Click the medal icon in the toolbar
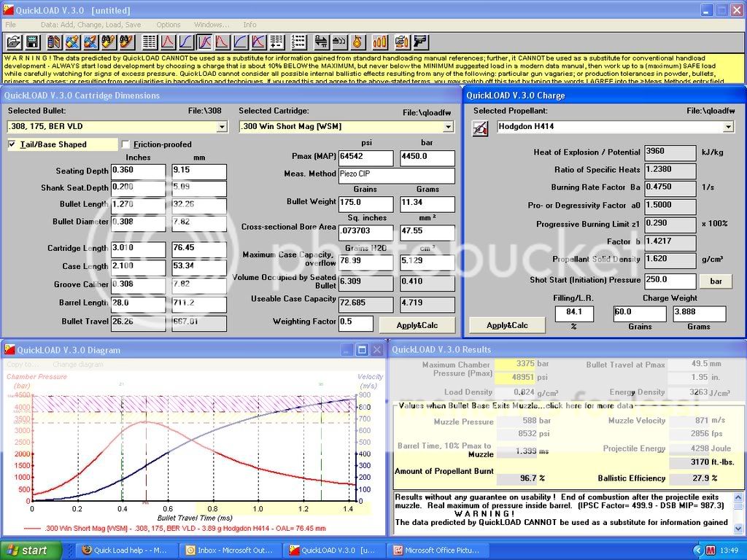The height and width of the screenshot is (560, 747). (x=358, y=42)
